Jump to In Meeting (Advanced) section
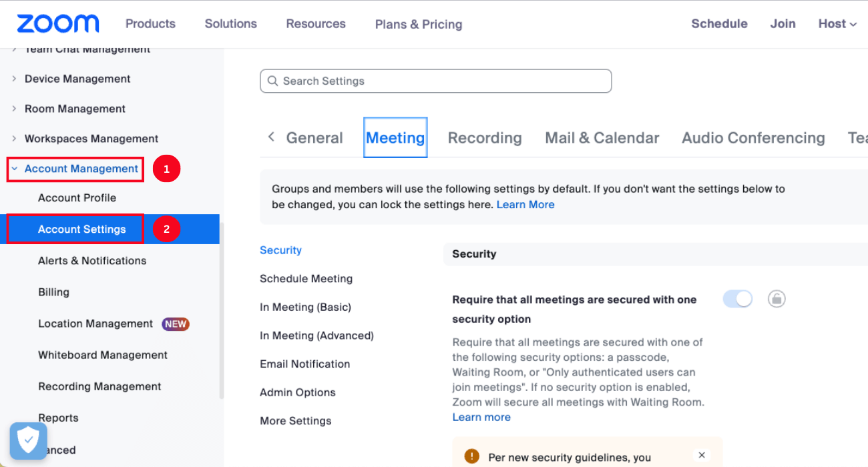 click(316, 336)
